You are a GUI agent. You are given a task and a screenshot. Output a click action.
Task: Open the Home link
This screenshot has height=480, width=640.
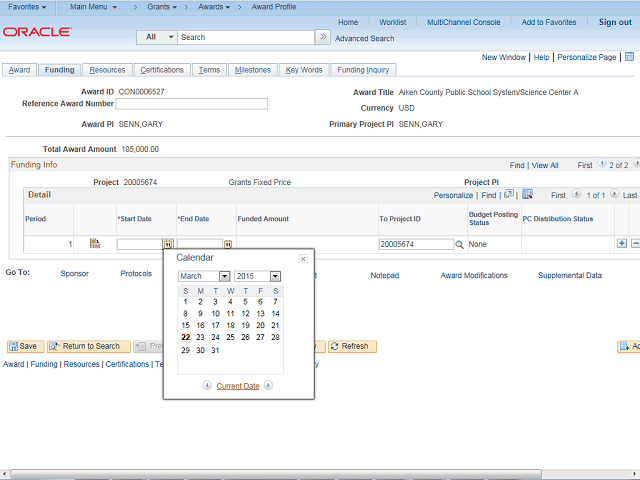(348, 22)
